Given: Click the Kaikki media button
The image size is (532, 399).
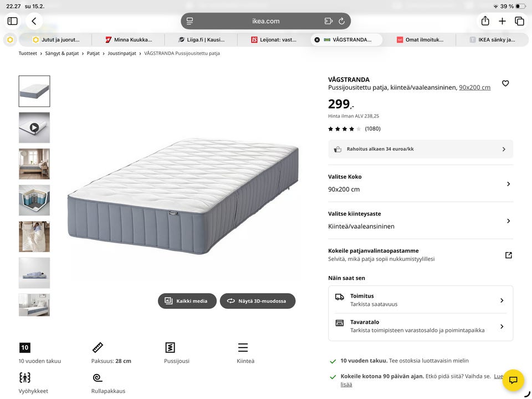Looking at the screenshot, I should (x=187, y=301).
